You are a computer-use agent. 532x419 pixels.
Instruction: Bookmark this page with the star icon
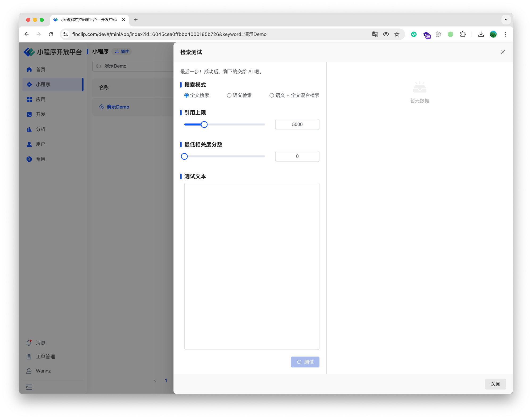pyautogui.click(x=397, y=34)
